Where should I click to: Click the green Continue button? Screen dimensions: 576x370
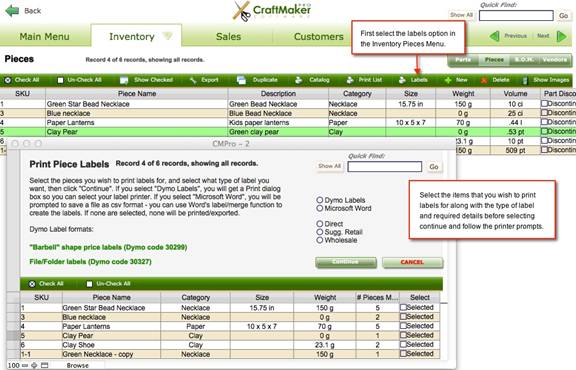point(346,262)
